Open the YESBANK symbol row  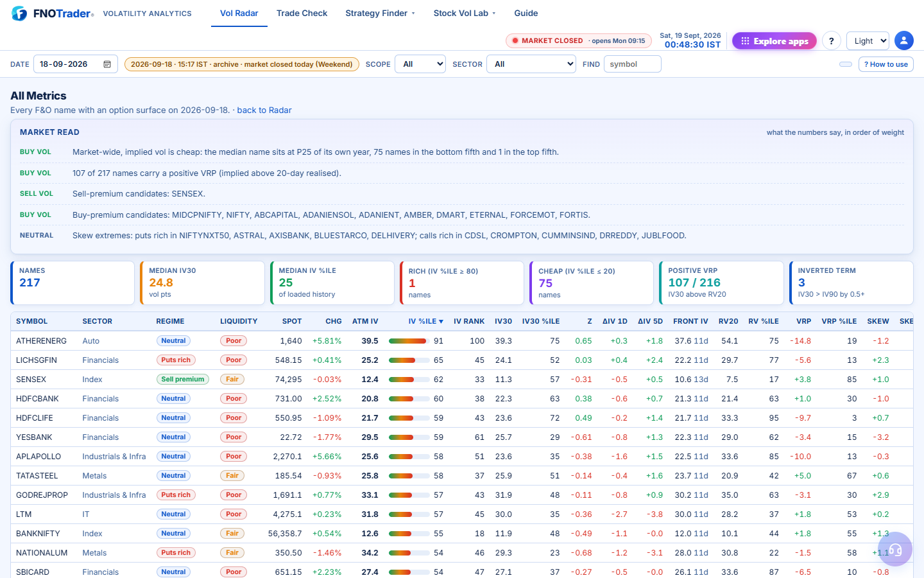tap(34, 437)
